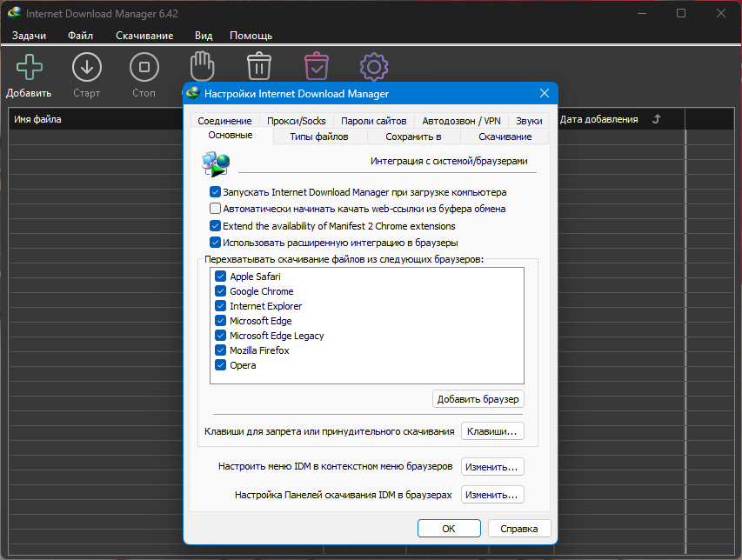Disable launching IDM at computer startup

pos(215,192)
